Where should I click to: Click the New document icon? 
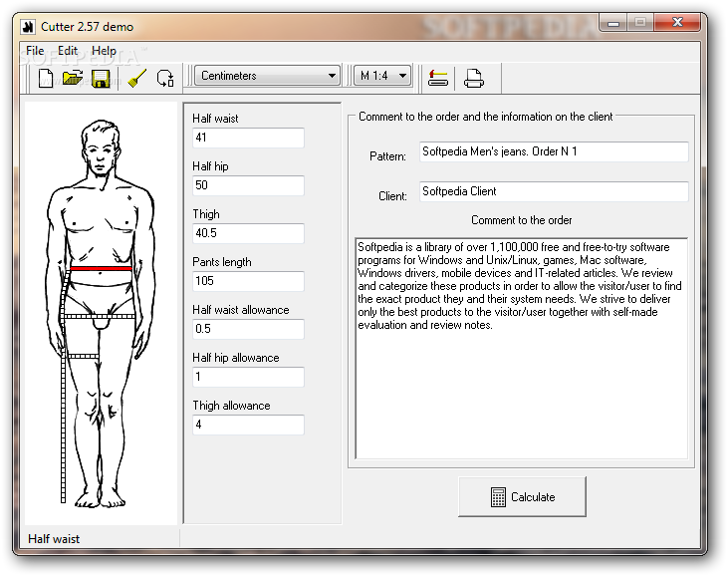(x=45, y=78)
